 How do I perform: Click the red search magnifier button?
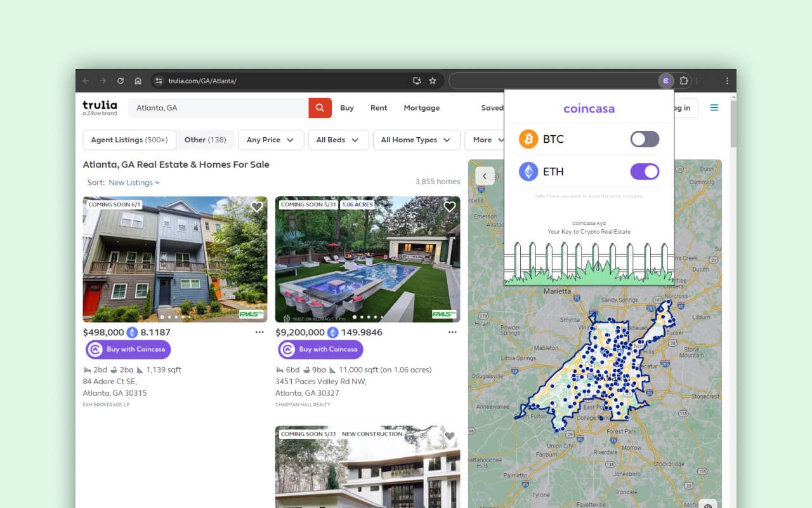click(x=320, y=108)
